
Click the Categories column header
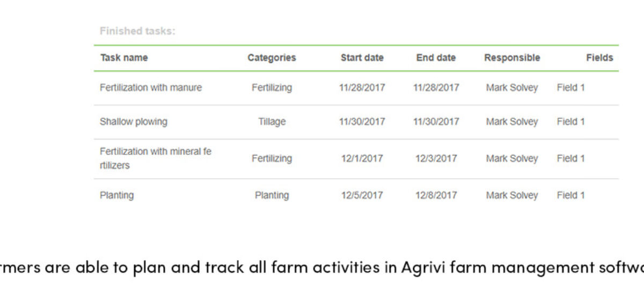(272, 58)
